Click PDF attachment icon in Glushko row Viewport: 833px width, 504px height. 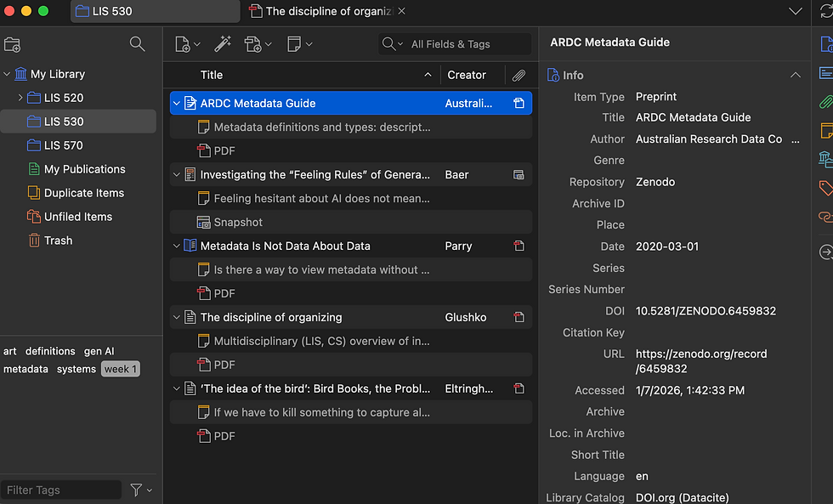(x=518, y=317)
